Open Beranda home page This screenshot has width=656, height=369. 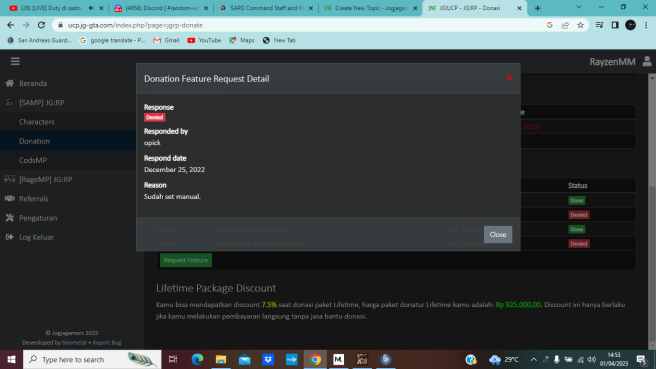point(33,83)
